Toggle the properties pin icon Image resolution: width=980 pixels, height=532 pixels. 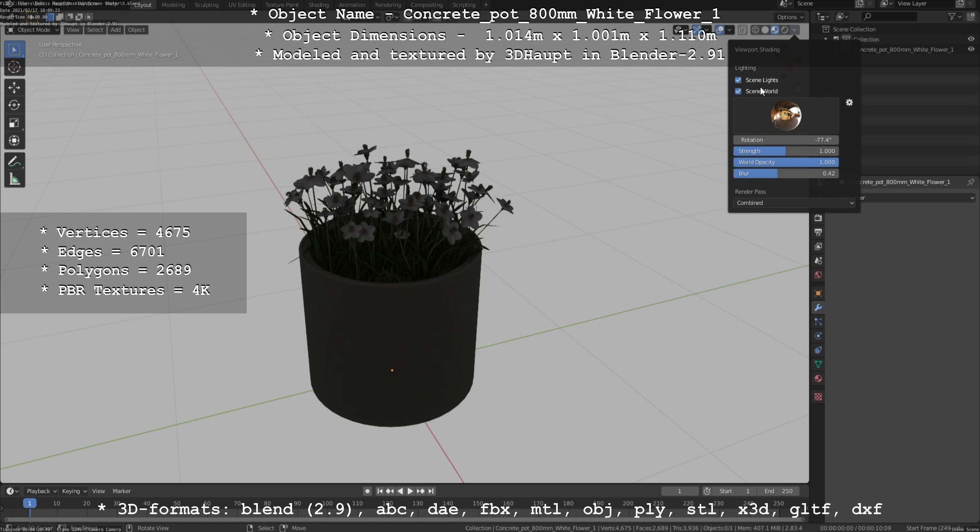click(x=971, y=182)
